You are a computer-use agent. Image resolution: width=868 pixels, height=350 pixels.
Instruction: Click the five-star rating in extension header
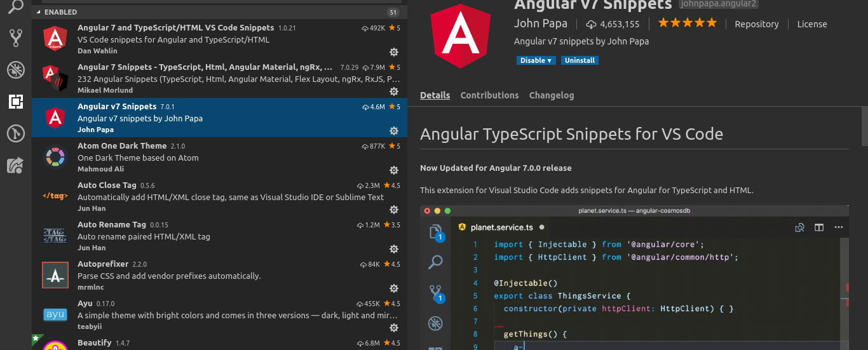(x=687, y=23)
